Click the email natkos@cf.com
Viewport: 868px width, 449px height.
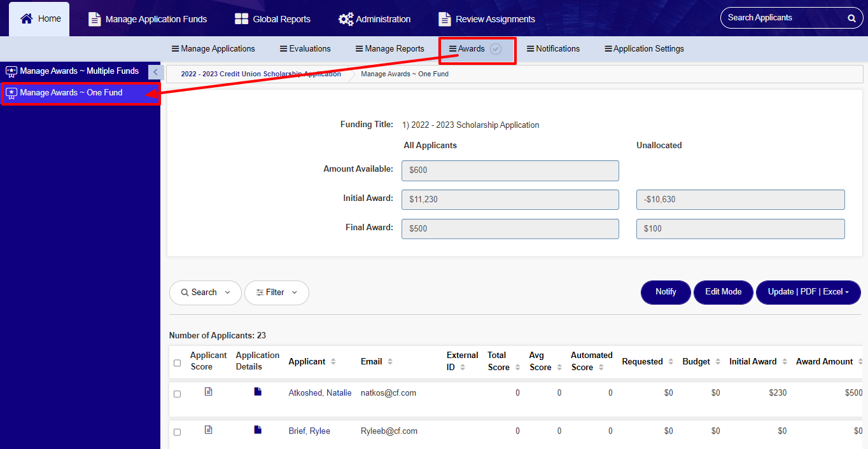(388, 393)
